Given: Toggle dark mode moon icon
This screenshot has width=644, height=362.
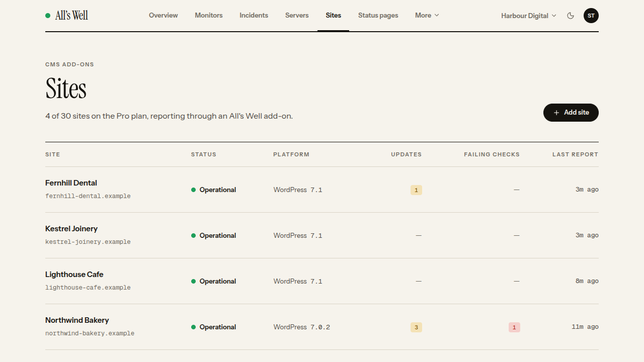Looking at the screenshot, I should tap(571, 16).
